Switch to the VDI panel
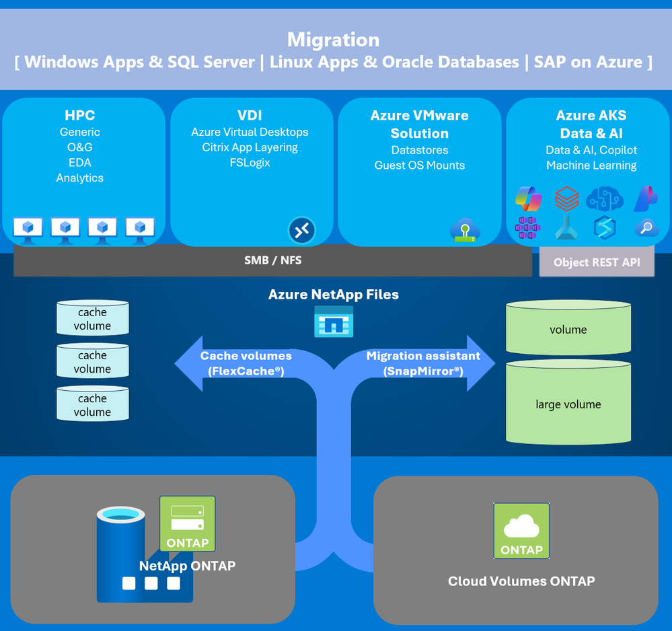Image resolution: width=672 pixels, height=631 pixels. (250, 172)
